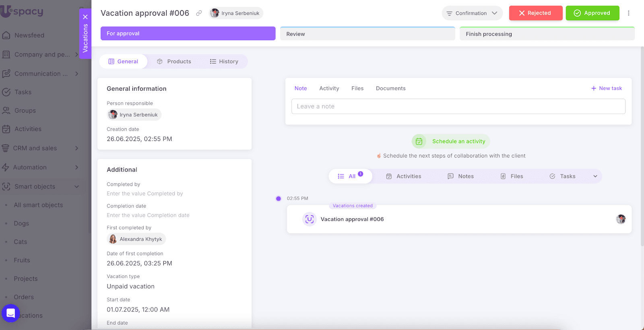This screenshot has height=330, width=644.
Task: Close the Vacations side panel
Action: click(x=85, y=17)
